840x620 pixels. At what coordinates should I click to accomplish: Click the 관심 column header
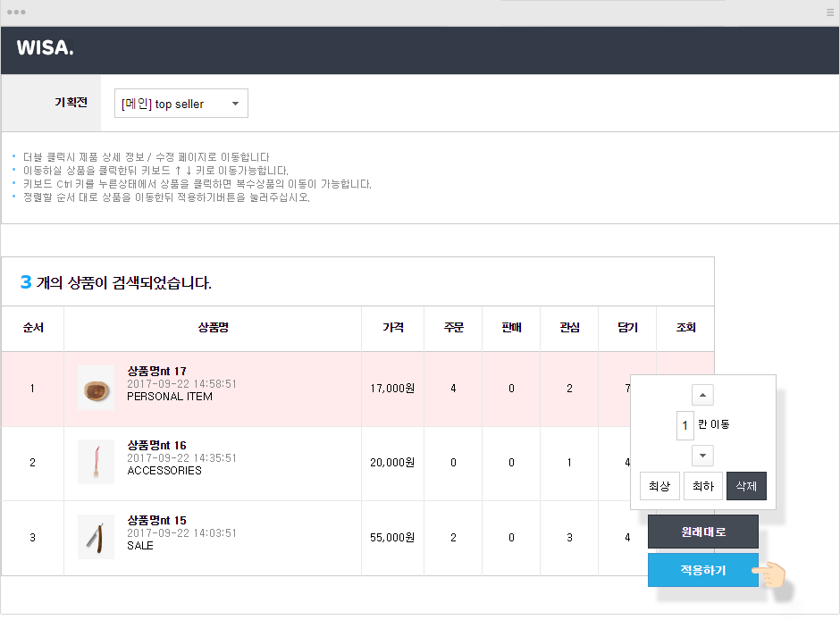(569, 328)
